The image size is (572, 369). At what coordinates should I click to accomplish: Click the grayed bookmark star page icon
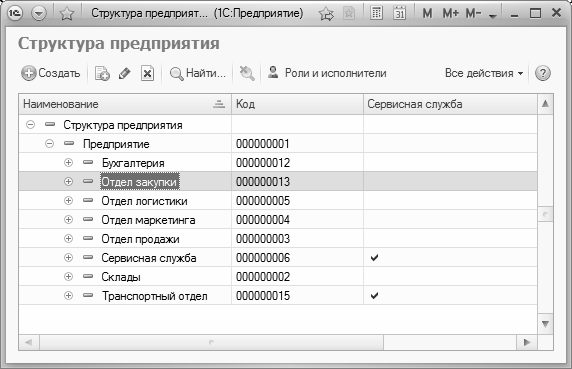click(349, 14)
